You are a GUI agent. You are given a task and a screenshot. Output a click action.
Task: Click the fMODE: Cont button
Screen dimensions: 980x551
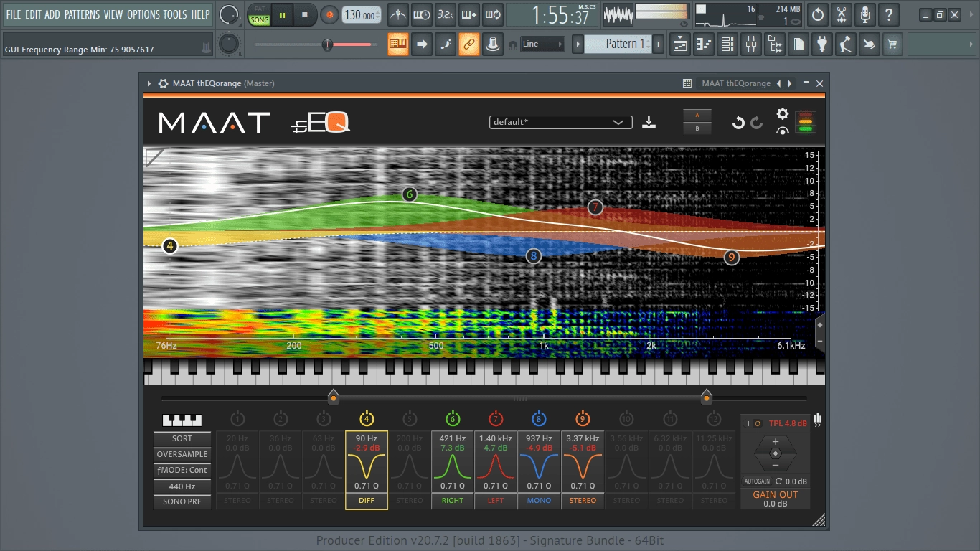pyautogui.click(x=182, y=470)
